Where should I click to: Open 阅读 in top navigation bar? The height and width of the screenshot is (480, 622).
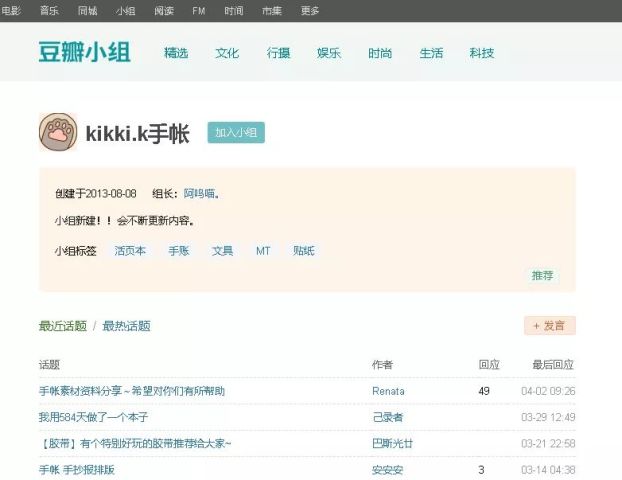tap(164, 11)
